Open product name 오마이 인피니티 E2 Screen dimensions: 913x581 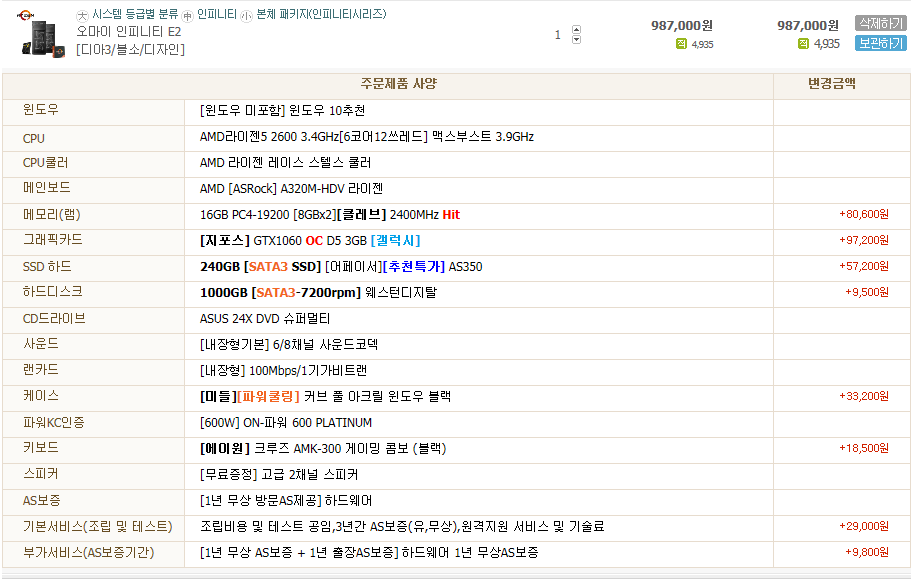tap(129, 31)
